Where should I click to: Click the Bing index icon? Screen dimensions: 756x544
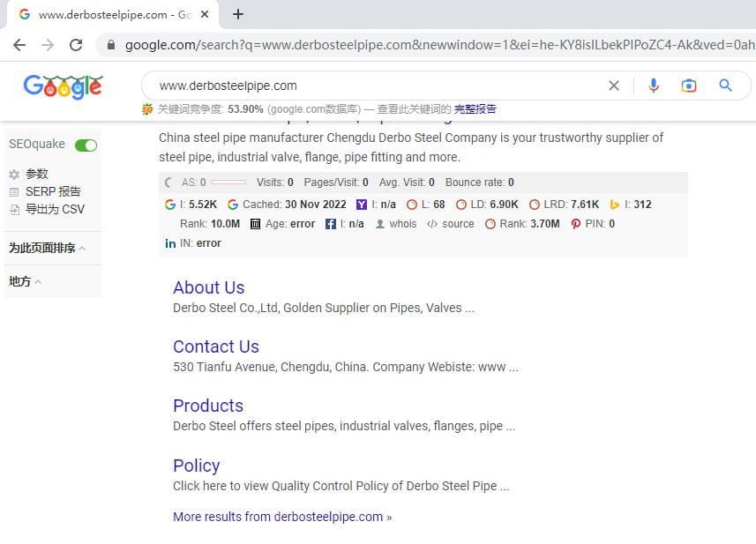coord(614,205)
